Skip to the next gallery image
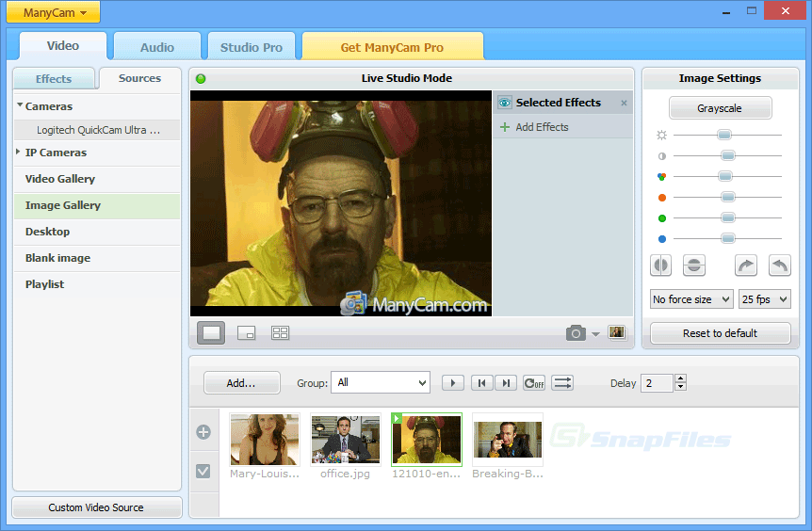The width and height of the screenshot is (812, 531). [507, 382]
